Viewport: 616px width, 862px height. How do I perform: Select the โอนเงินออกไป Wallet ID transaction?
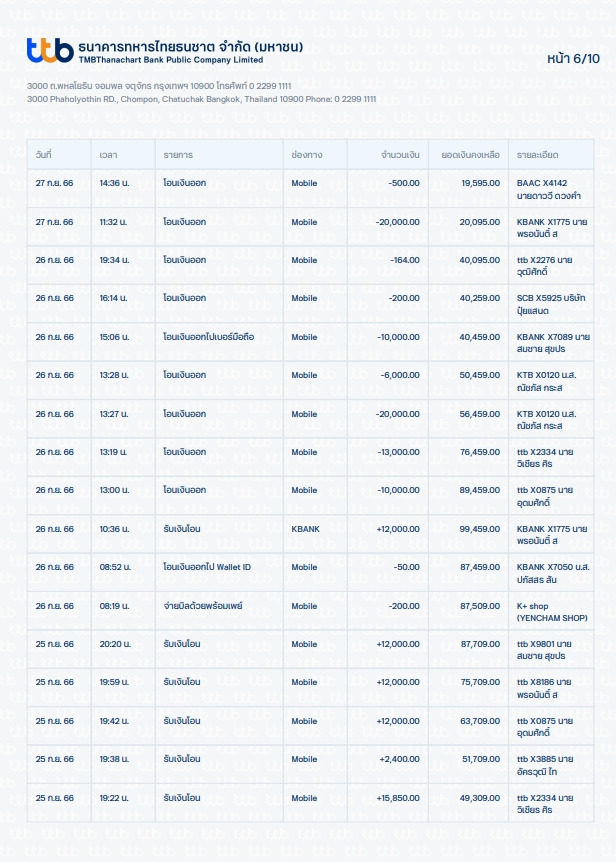206,567
